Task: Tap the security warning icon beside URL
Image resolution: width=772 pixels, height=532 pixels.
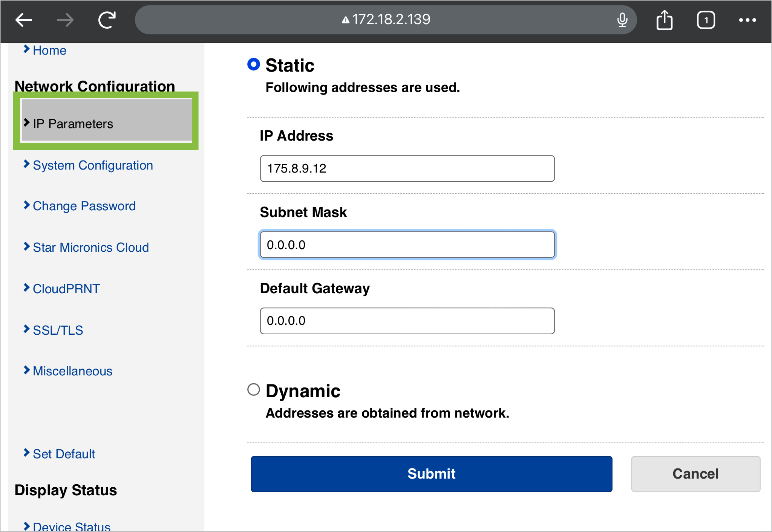Action: click(346, 20)
